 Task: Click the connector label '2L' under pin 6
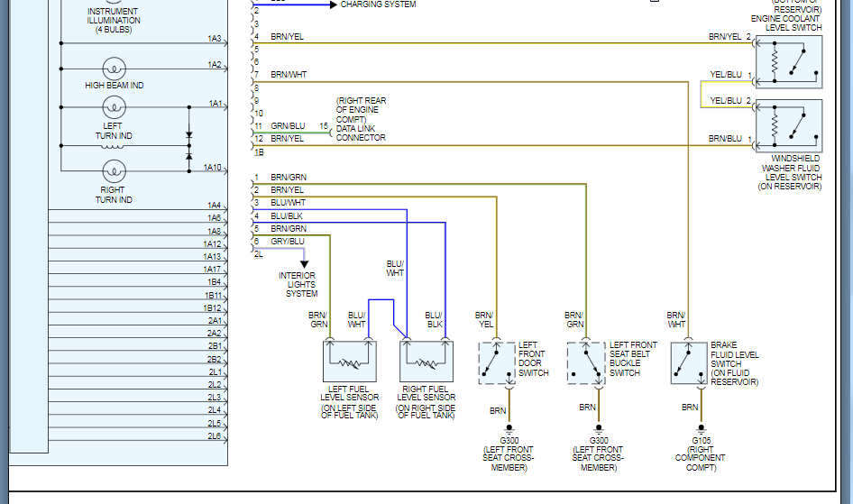pyautogui.click(x=259, y=254)
